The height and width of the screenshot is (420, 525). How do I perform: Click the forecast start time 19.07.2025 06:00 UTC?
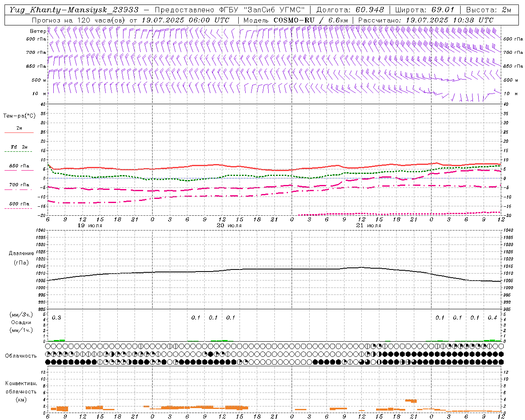click(185, 20)
